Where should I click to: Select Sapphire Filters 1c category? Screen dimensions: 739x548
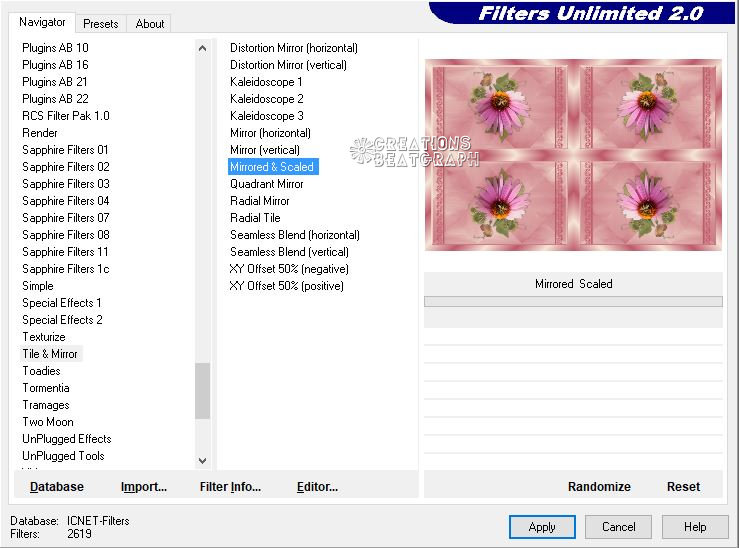[66, 269]
